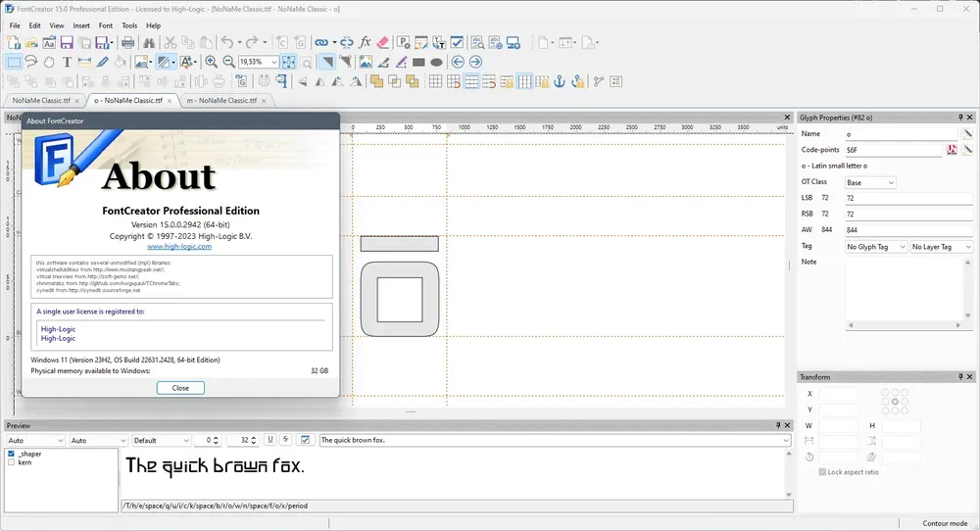Open the Font menu

pos(106,25)
